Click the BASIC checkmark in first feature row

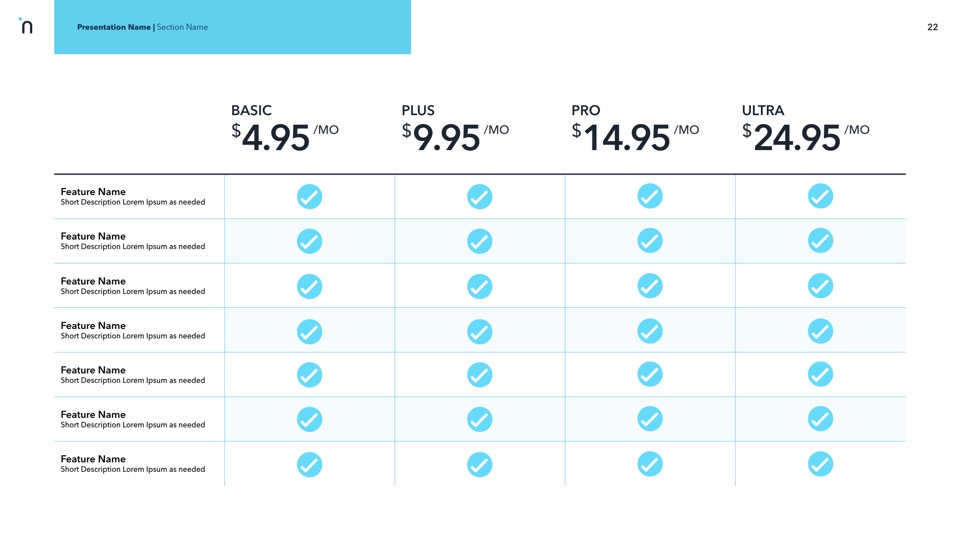point(310,197)
